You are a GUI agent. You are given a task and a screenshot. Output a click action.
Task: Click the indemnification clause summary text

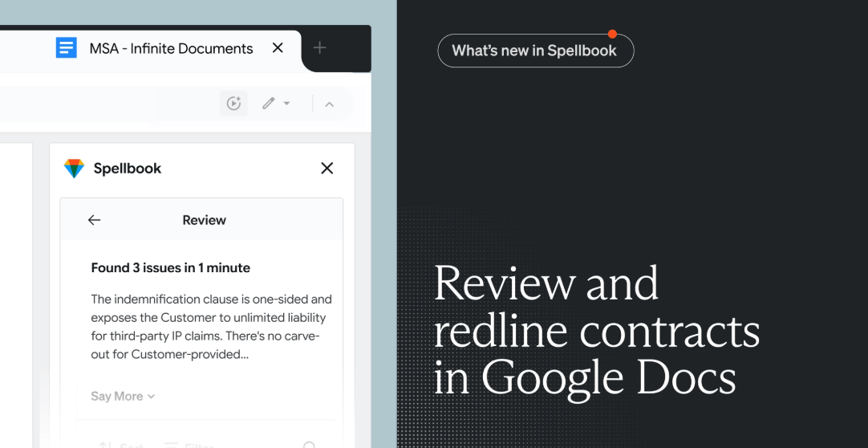[x=212, y=327]
